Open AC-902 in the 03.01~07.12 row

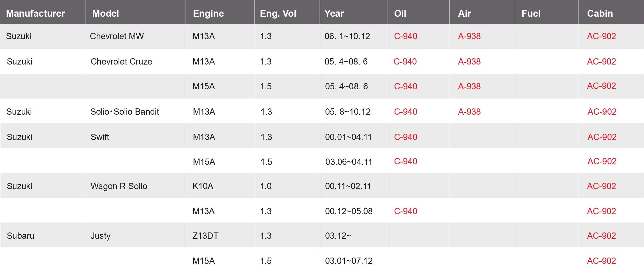pyautogui.click(x=601, y=261)
